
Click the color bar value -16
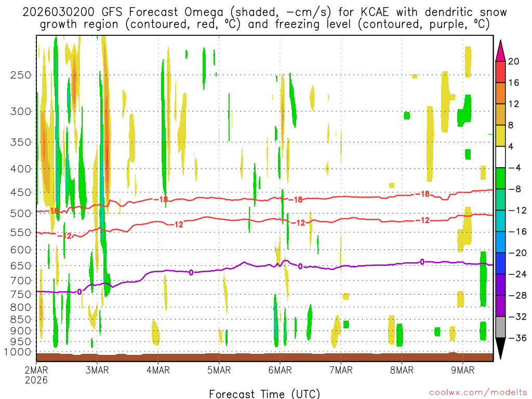tap(517, 231)
